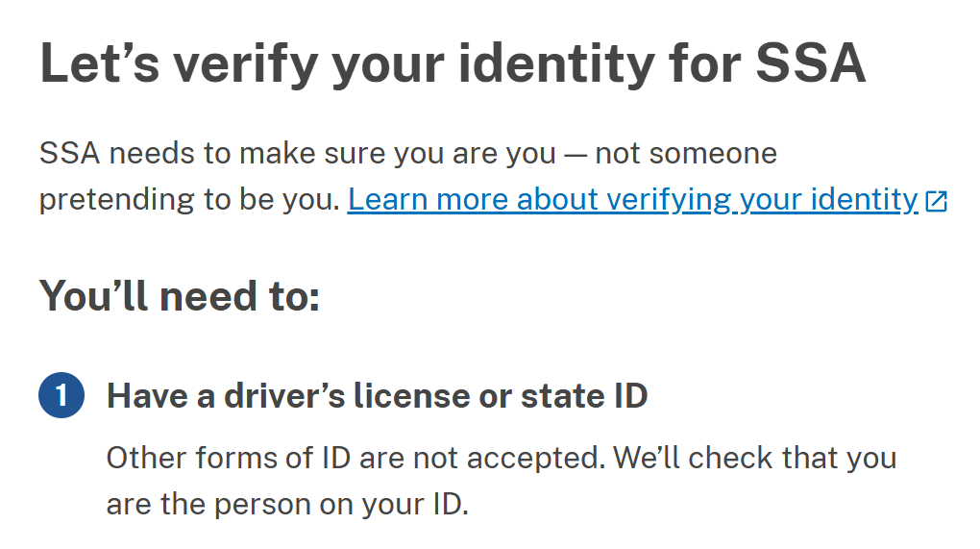Click the You'll need to: subheading

pyautogui.click(x=180, y=296)
